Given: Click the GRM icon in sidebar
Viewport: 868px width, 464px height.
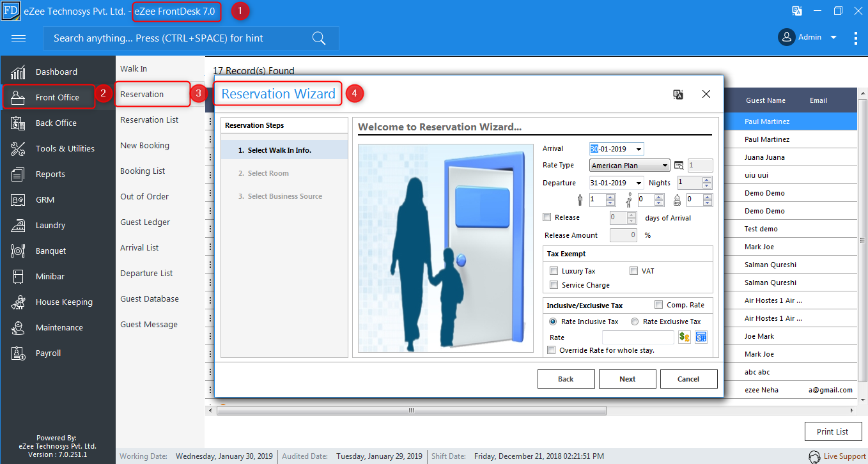Looking at the screenshot, I should (18, 200).
